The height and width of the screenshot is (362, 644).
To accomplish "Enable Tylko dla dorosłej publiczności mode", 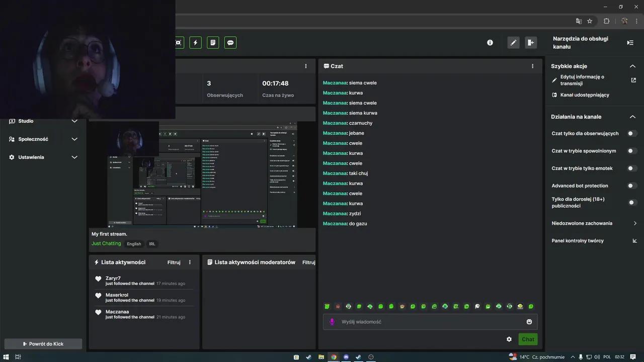I will [x=631, y=202].
